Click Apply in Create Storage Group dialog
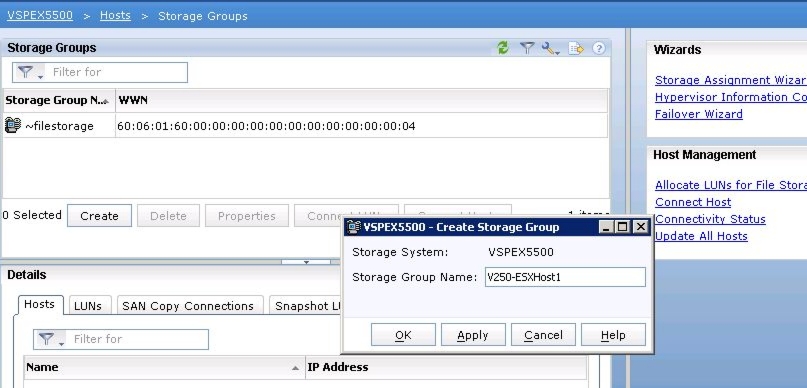807x388 pixels. coord(473,335)
